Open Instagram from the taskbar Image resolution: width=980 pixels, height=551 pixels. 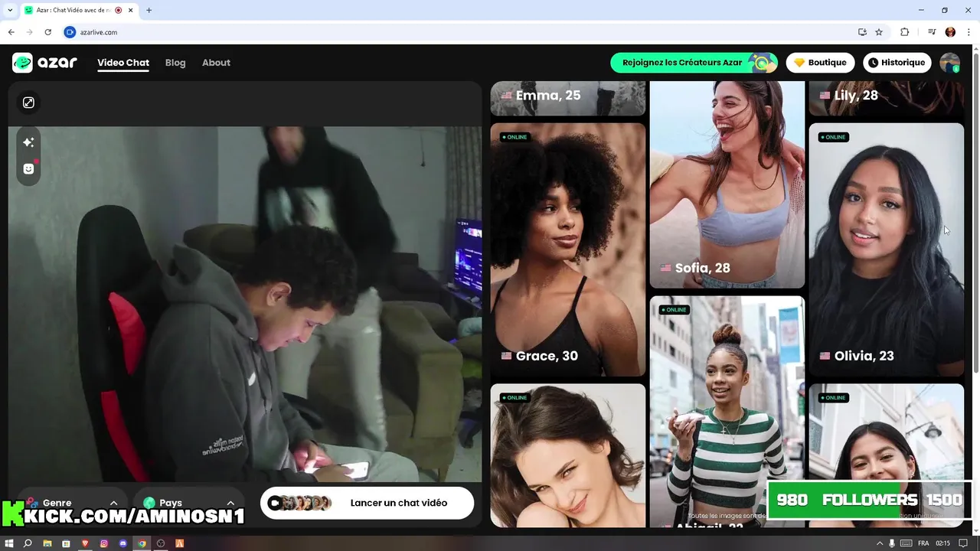pos(104,543)
